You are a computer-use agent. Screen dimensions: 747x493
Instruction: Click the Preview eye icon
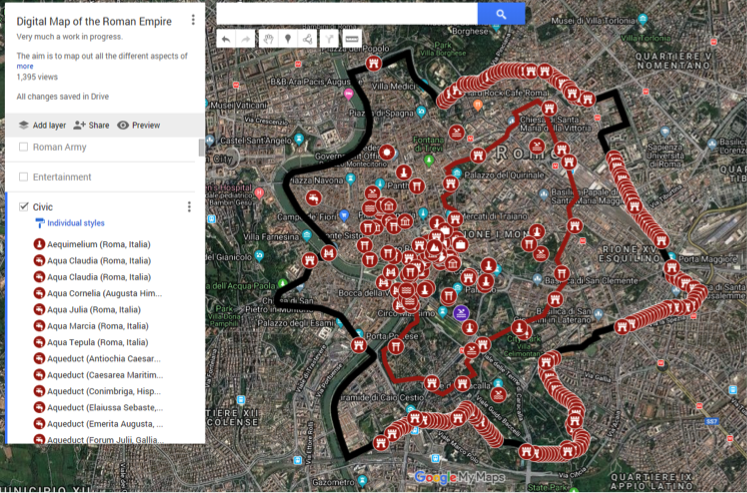(123, 125)
